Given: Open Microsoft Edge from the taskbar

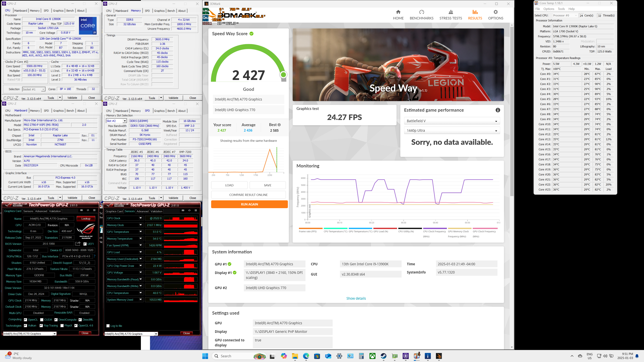Looking at the screenshot, I should point(306,356).
